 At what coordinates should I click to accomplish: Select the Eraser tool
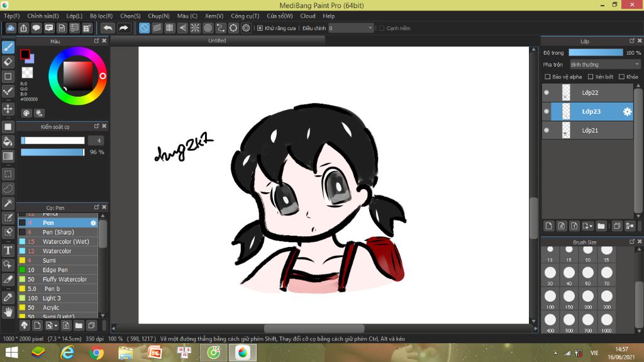(8, 62)
